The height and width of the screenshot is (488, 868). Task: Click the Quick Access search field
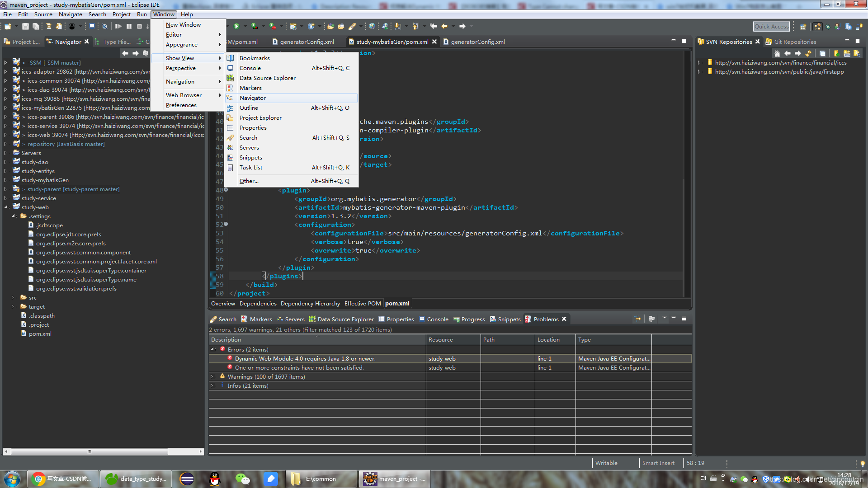point(771,27)
